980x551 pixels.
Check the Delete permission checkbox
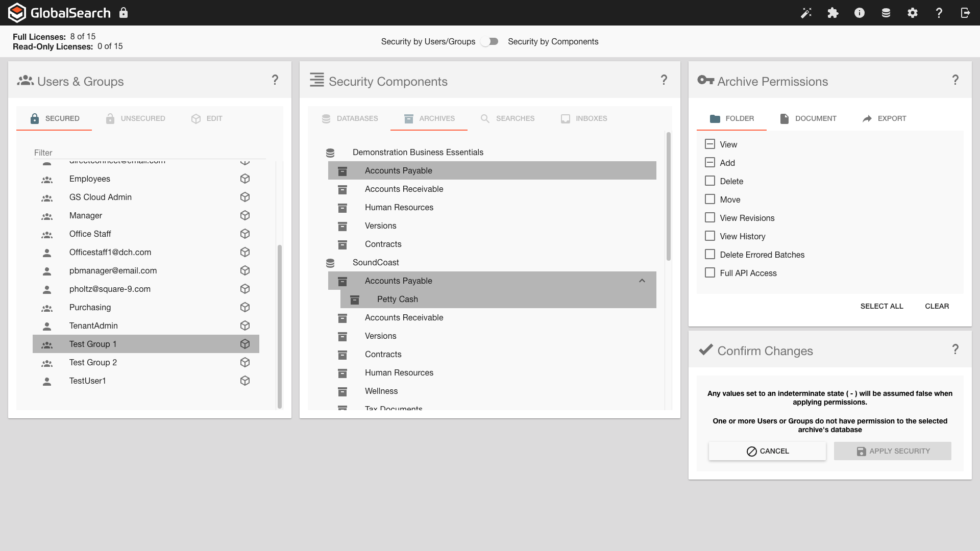tap(709, 181)
